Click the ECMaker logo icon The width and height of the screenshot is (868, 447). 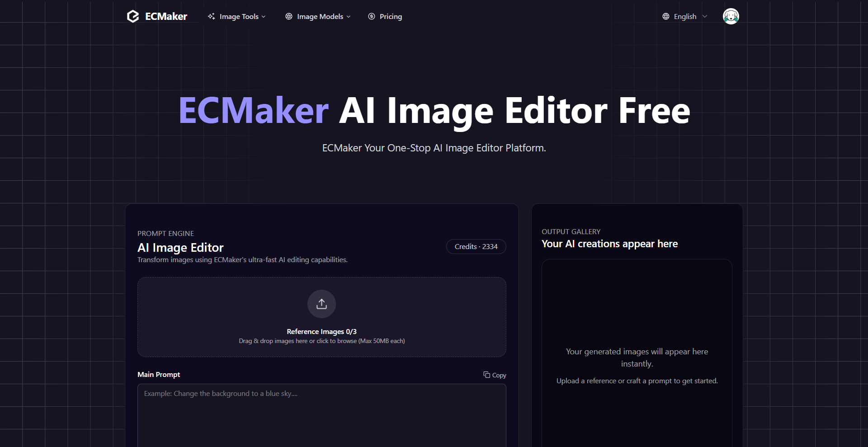click(132, 16)
